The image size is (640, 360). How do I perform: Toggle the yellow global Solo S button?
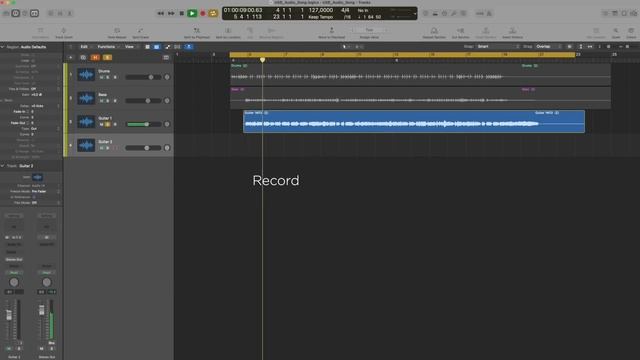coord(107,58)
